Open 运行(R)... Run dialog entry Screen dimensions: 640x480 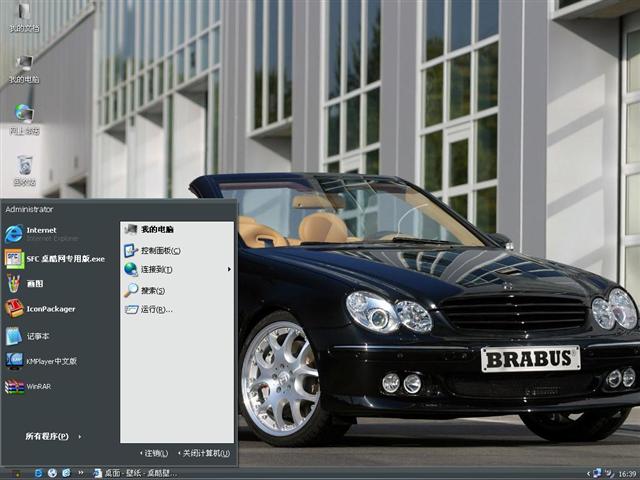click(x=156, y=310)
